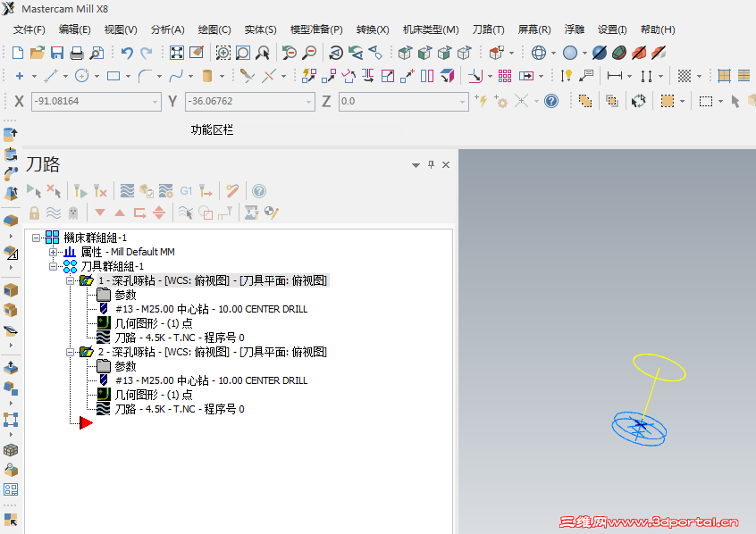Click the 刀具群組-1 tree label

click(113, 266)
